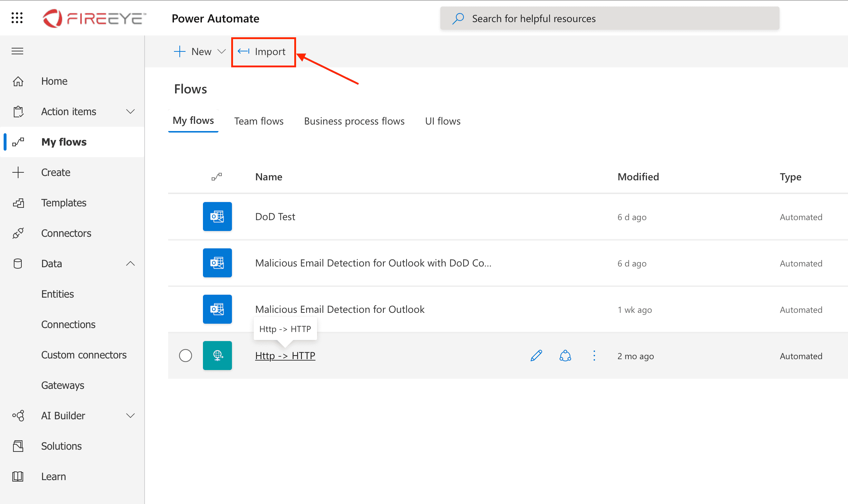Open Solutions from the sidebar
The height and width of the screenshot is (504, 848).
click(61, 446)
